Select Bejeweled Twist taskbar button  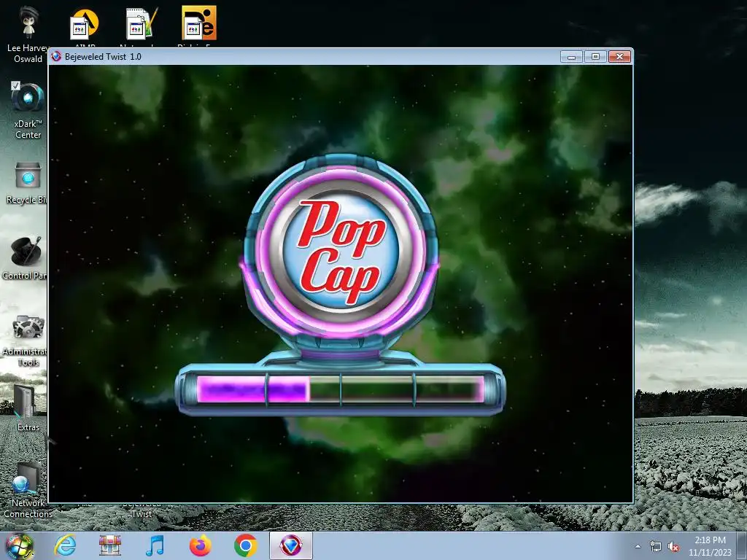pos(290,545)
